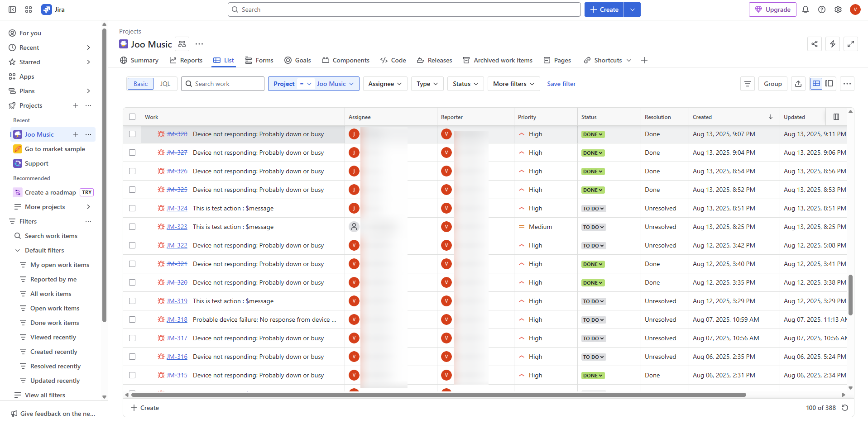Viewport: 868px width, 424px height.
Task: Switch to the Reports tab
Action: (x=186, y=60)
